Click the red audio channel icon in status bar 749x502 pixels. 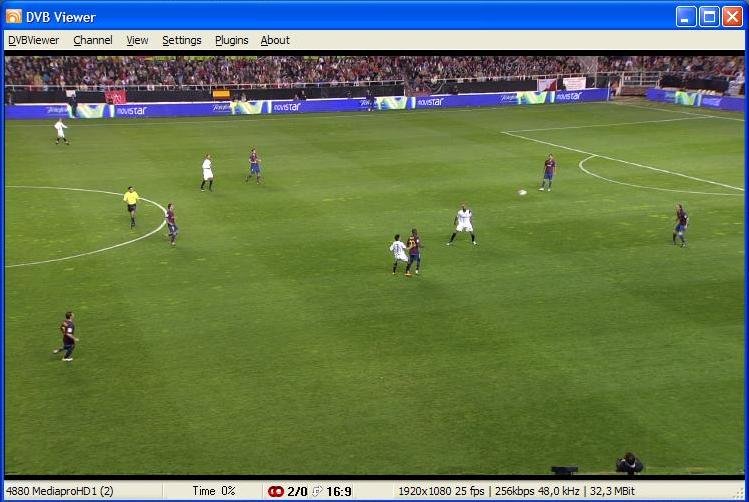click(275, 491)
